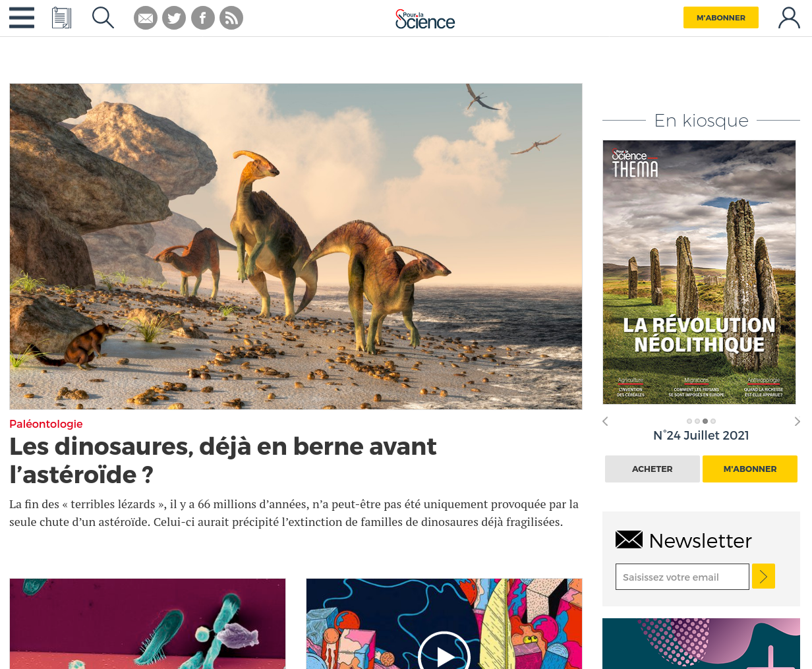Select the second kiosque carousel dot
Viewport: 812px width, 669px height.
coord(697,421)
